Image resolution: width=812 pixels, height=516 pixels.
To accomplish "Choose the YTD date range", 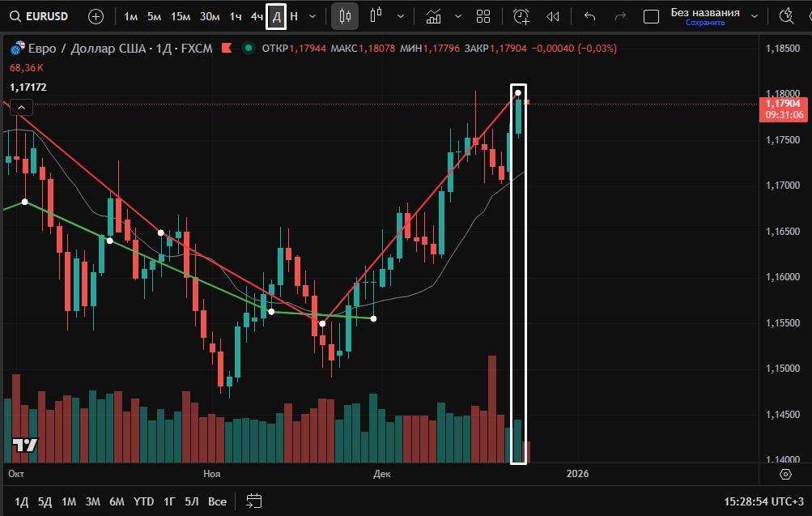I will click(x=143, y=501).
